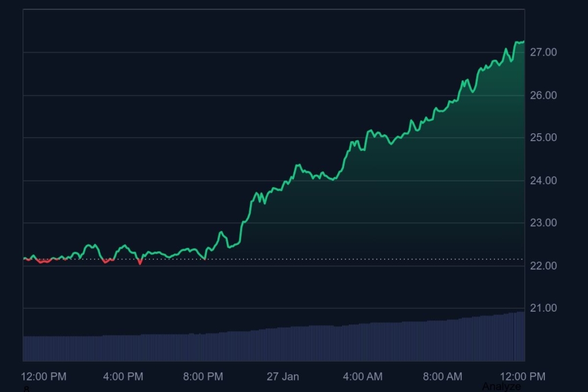This screenshot has width=588, height=392.
Task: Click the 21.00 price label
Action: tap(543, 309)
